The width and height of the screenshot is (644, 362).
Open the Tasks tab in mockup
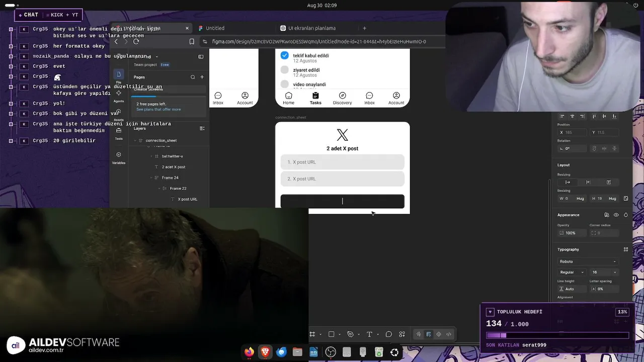pos(315,98)
